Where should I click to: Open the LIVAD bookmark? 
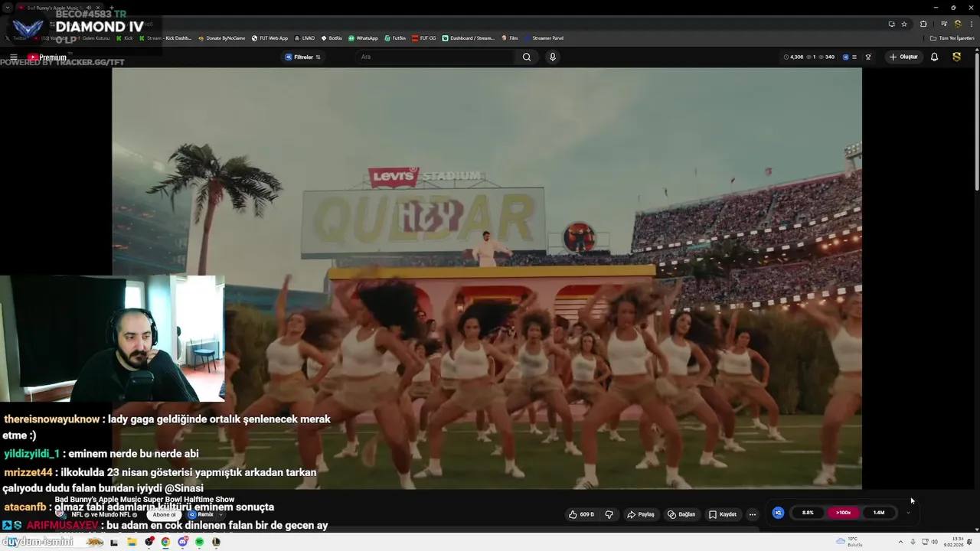(305, 38)
